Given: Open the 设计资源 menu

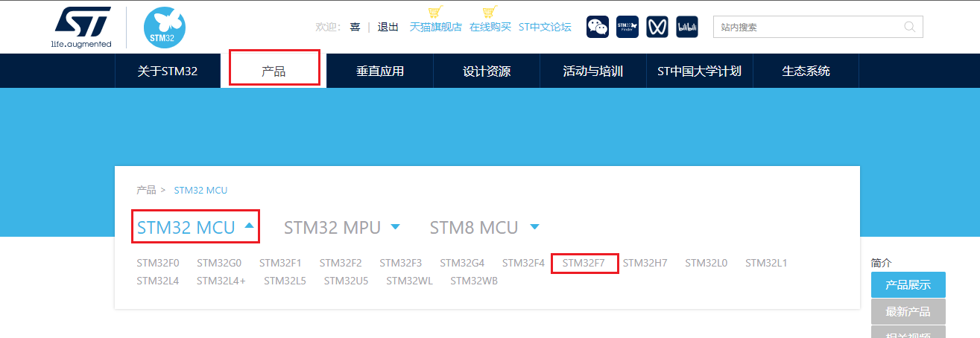Looking at the screenshot, I should [x=487, y=71].
